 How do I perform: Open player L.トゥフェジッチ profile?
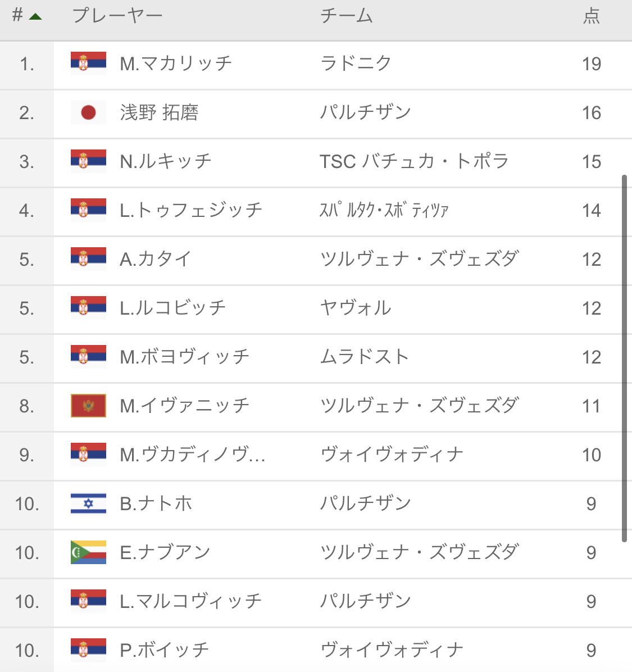coord(190,210)
